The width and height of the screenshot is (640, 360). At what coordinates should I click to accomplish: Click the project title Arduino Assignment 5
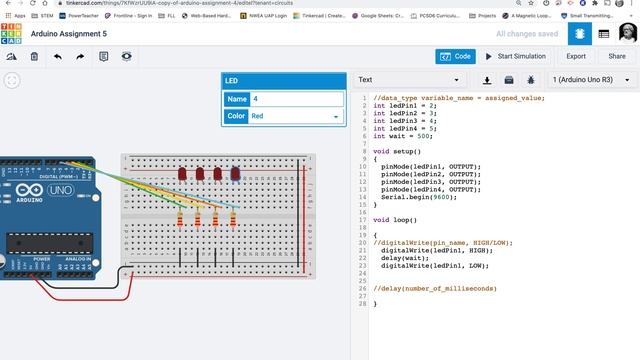pyautogui.click(x=69, y=34)
